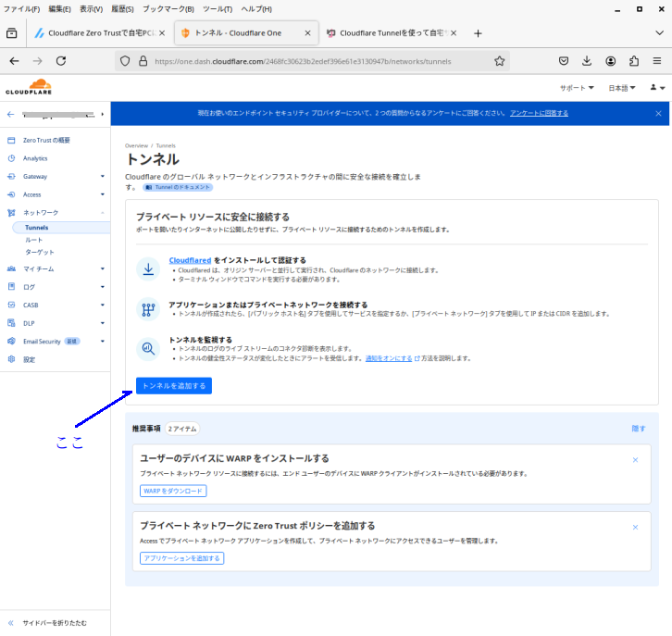The width and height of the screenshot is (672, 636).
Task: Reload the page with refresh icon
Action: 61,61
